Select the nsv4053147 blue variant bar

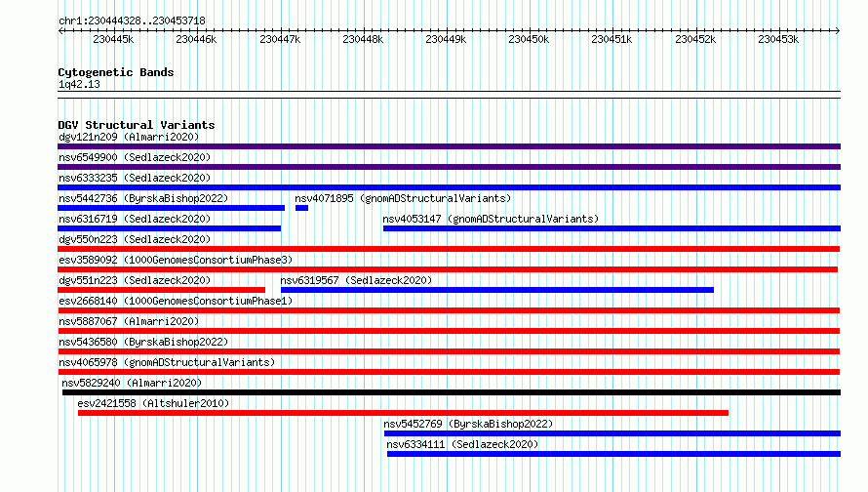pyautogui.click(x=612, y=228)
